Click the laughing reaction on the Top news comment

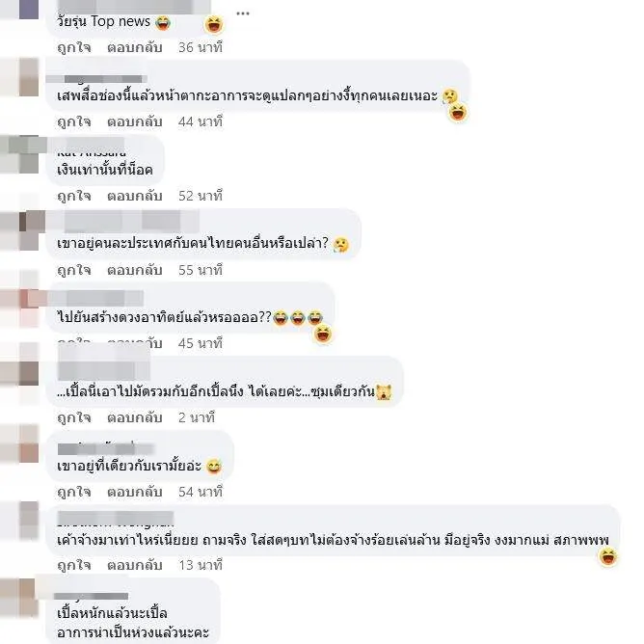coord(214,25)
